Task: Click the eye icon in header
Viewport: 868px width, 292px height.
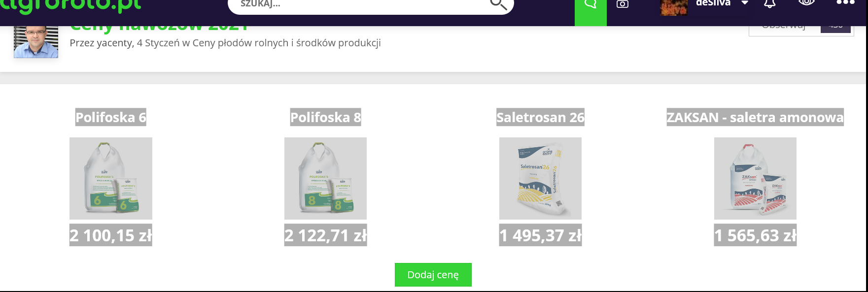Action: tap(806, 3)
